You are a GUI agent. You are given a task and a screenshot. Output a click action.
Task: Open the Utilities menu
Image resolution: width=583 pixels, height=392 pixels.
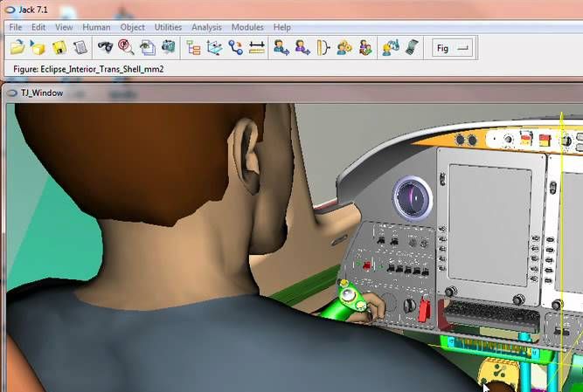168,27
